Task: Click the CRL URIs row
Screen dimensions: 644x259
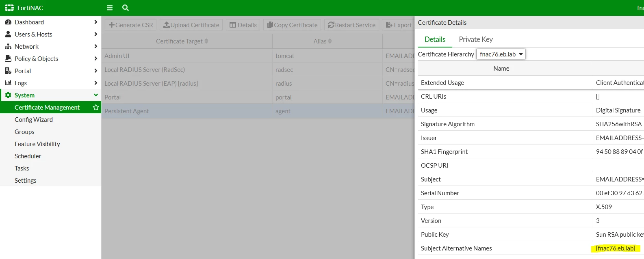Action: click(x=531, y=96)
